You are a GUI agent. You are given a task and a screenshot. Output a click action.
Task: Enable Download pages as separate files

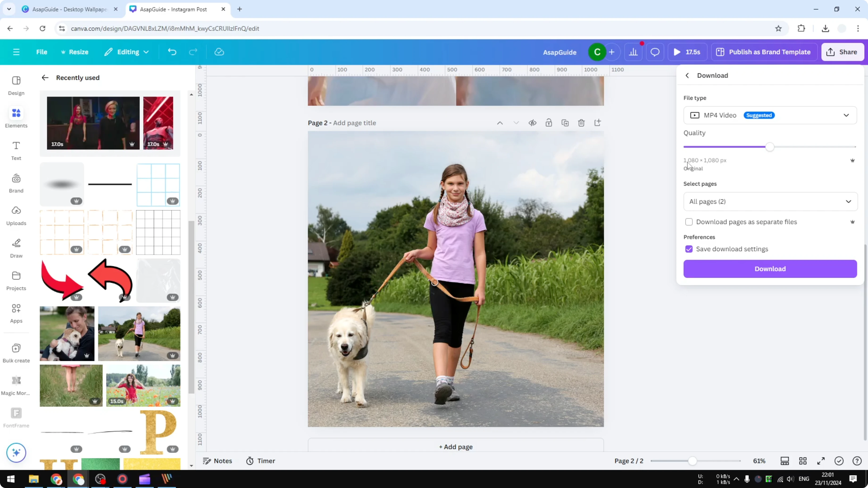[x=689, y=222]
